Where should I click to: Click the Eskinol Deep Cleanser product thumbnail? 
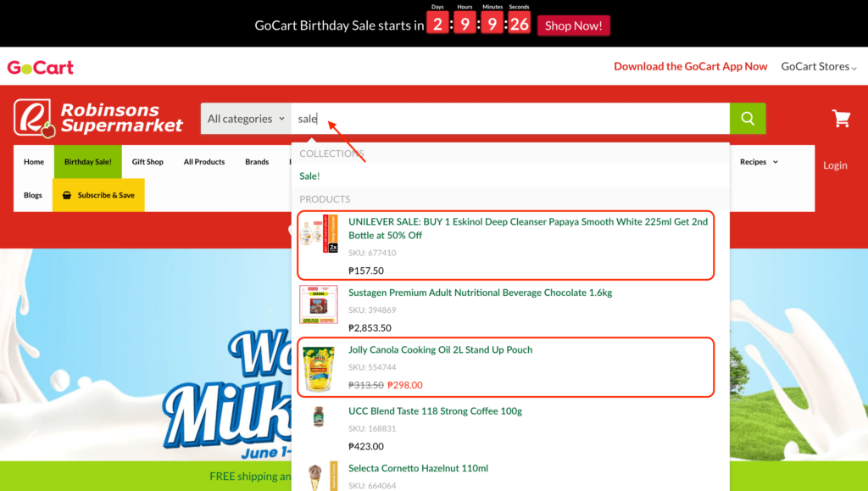click(x=319, y=233)
